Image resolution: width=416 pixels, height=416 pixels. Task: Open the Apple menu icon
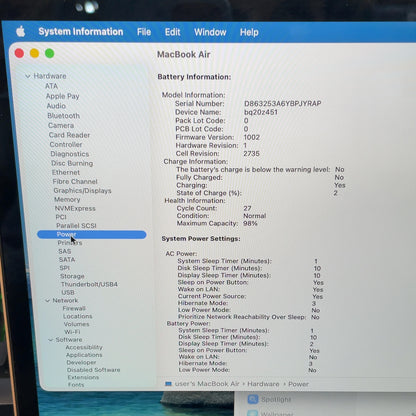(x=21, y=32)
